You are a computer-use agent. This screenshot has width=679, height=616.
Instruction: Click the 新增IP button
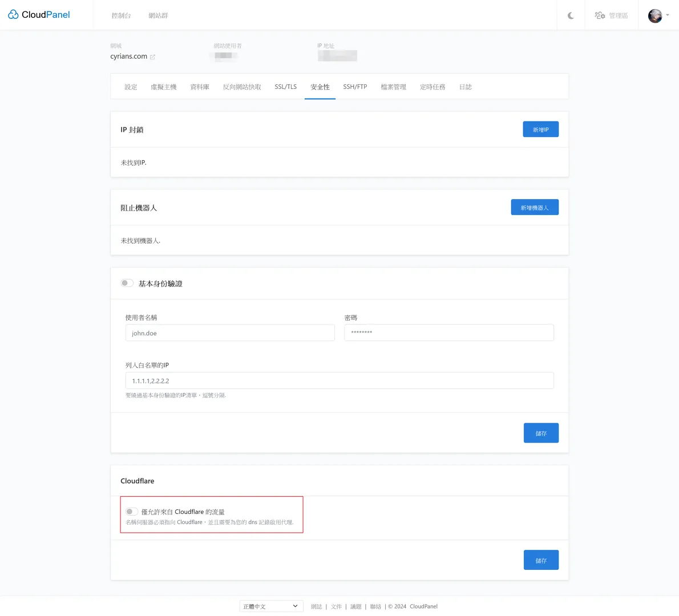[540, 129]
